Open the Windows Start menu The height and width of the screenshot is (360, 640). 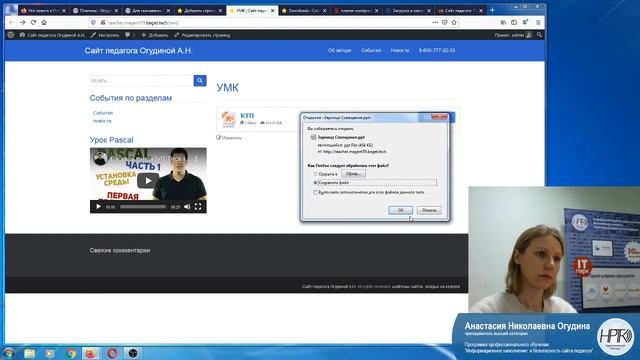(x=9, y=353)
